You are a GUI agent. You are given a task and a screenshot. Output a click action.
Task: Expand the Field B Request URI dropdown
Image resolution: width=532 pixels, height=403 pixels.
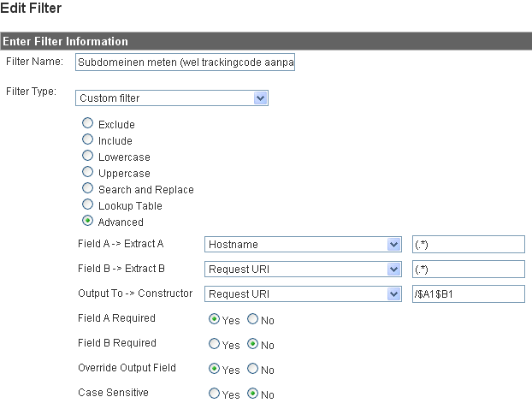point(303,270)
